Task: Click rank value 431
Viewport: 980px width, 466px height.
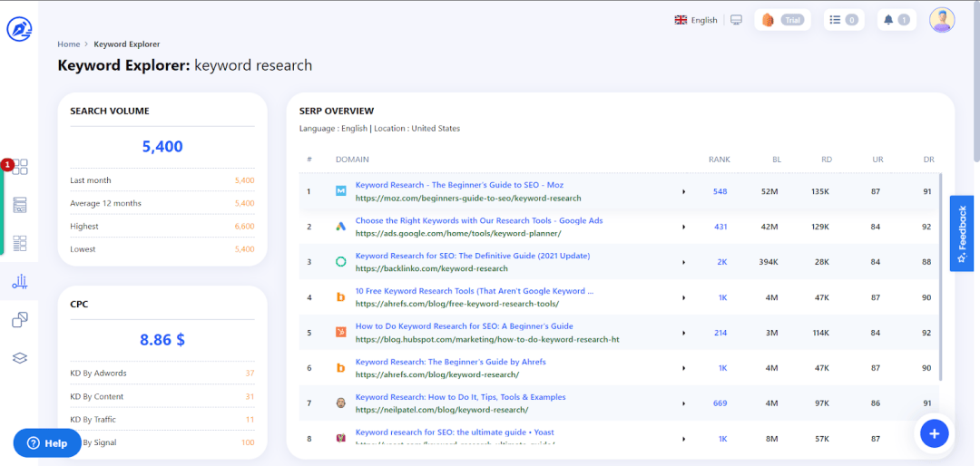Action: (x=720, y=227)
